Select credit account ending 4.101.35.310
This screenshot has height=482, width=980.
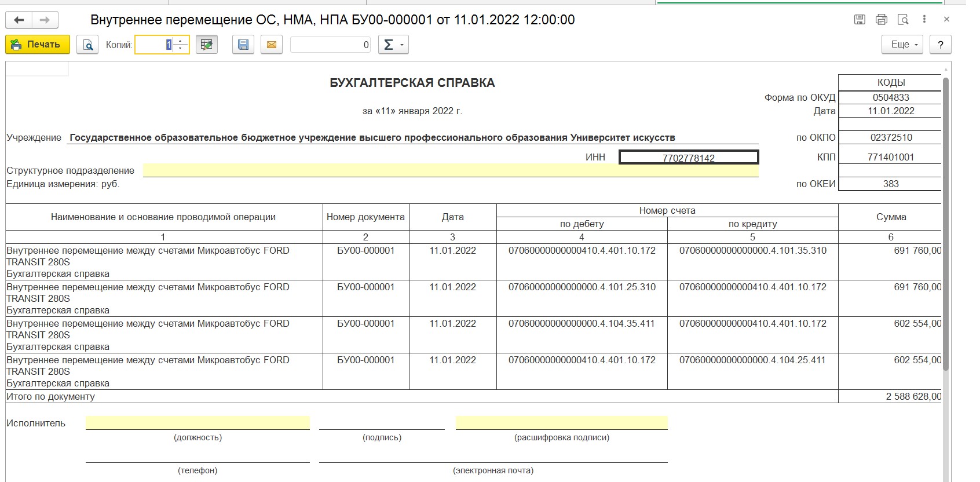coord(753,251)
